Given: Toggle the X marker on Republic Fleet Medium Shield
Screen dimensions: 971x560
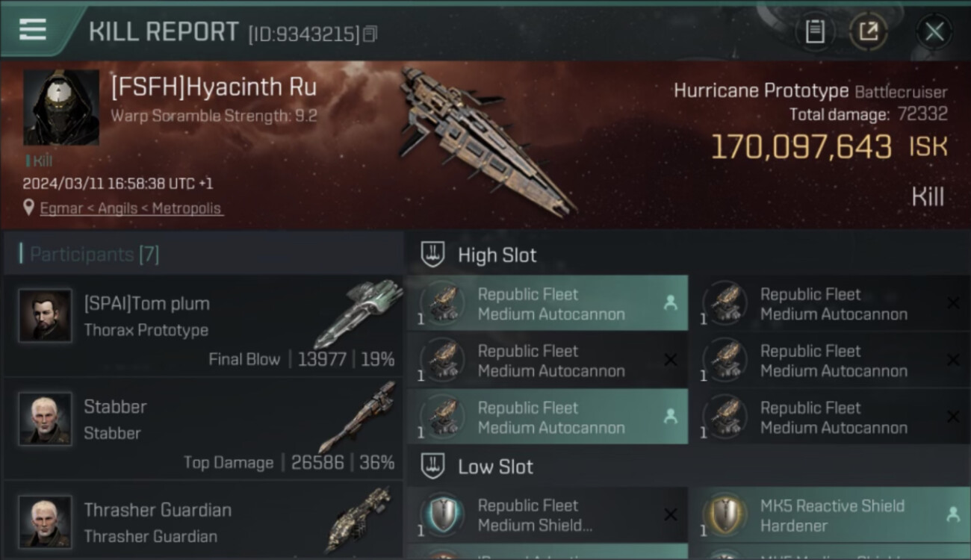Looking at the screenshot, I should 670,514.
